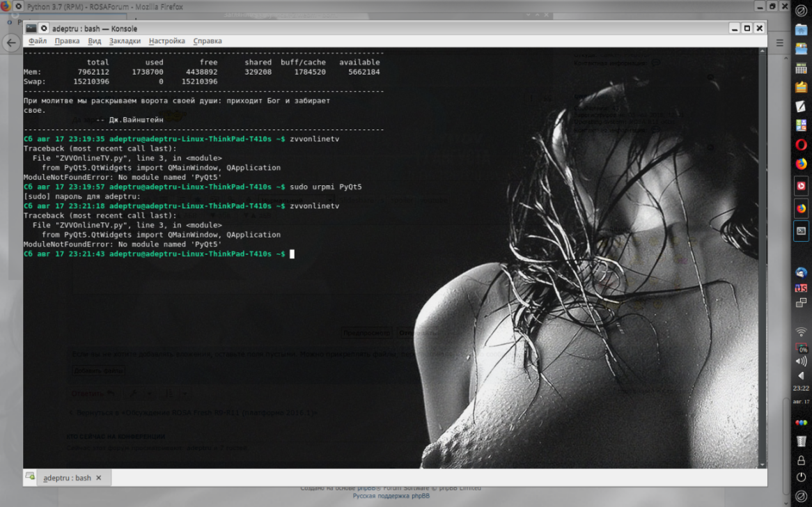Open the Настройка menu
This screenshot has height=507, width=812.
[166, 41]
